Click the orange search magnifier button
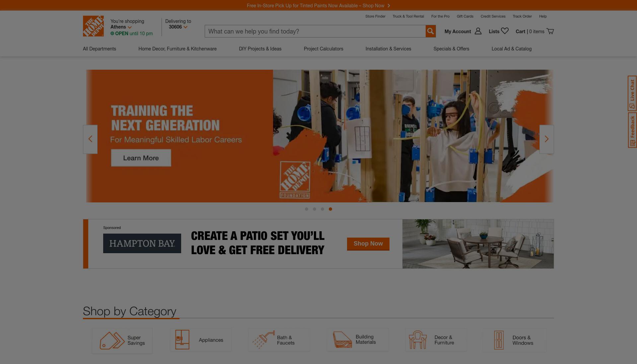The image size is (637, 364). (431, 31)
